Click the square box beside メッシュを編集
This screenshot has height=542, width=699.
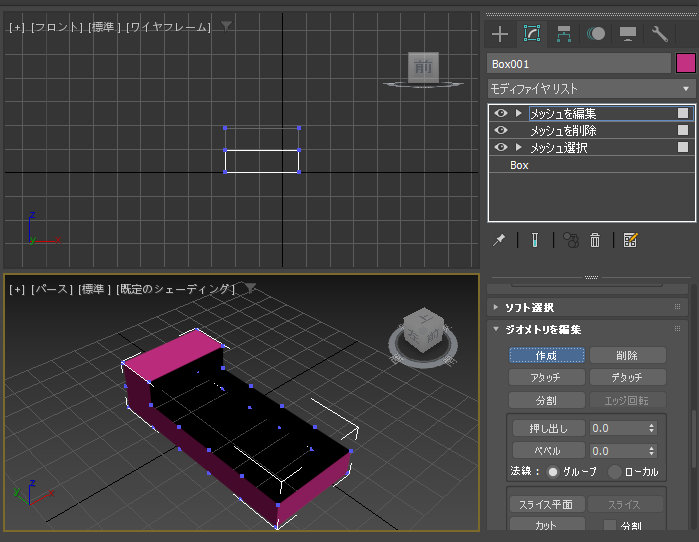click(683, 113)
